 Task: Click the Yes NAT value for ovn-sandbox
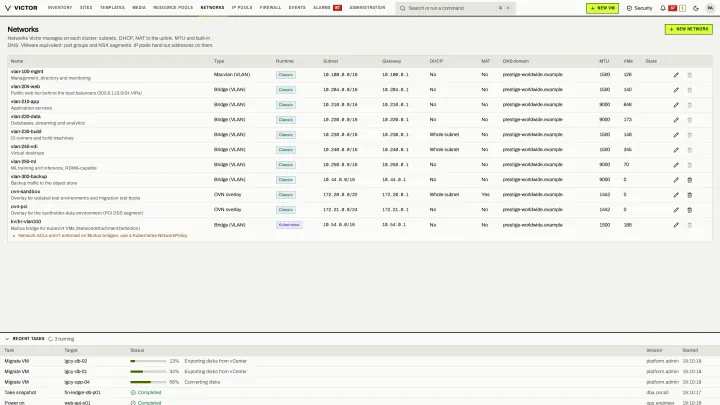click(x=485, y=195)
